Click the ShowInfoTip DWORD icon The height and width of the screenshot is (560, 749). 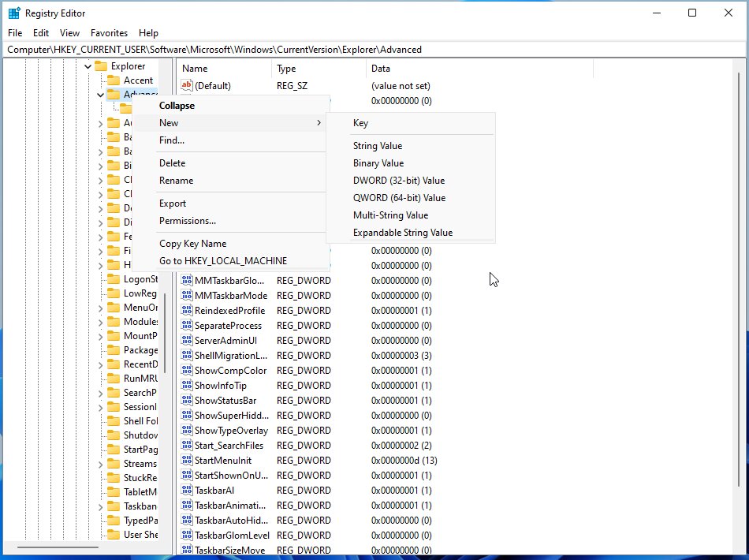pos(186,385)
